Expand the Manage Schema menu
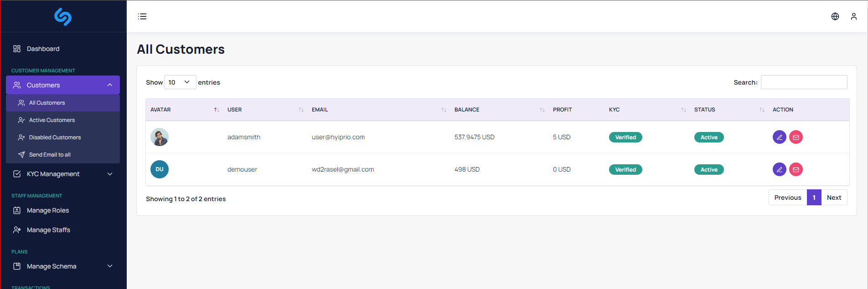Image resolution: width=868 pixels, height=289 pixels. click(63, 266)
